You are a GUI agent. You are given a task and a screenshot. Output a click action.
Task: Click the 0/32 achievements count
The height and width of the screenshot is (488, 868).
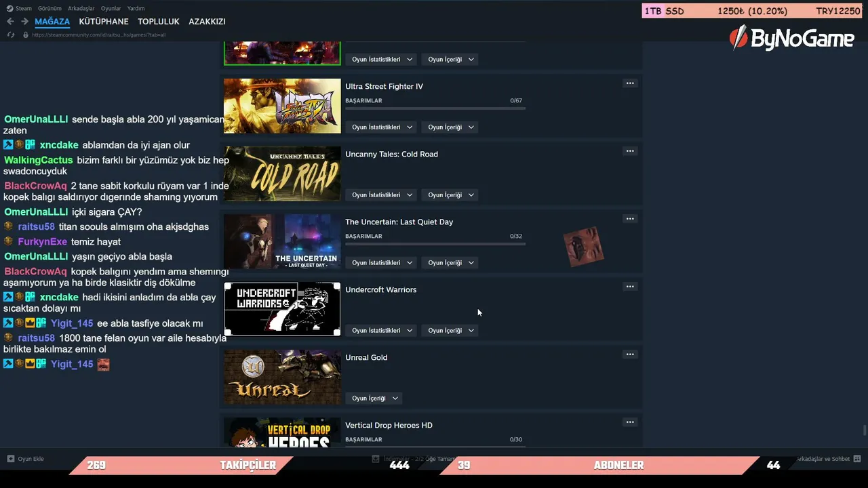click(x=516, y=236)
